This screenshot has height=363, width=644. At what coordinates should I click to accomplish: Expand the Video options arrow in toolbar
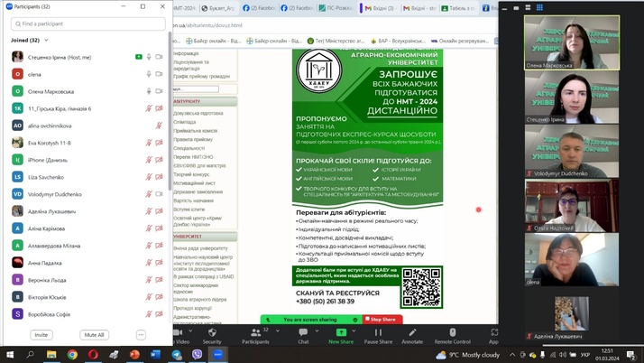point(190,330)
